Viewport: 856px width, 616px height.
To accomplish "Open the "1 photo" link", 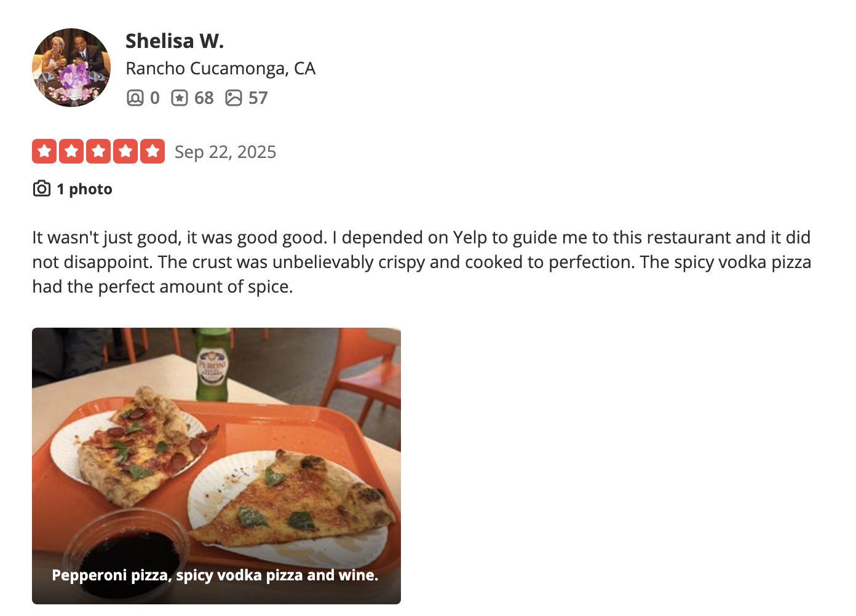I will tap(84, 189).
